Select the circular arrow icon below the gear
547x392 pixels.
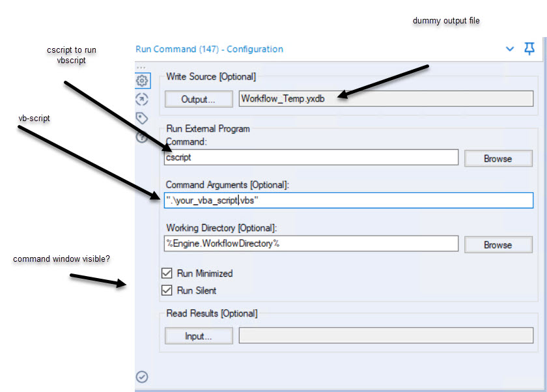142,99
